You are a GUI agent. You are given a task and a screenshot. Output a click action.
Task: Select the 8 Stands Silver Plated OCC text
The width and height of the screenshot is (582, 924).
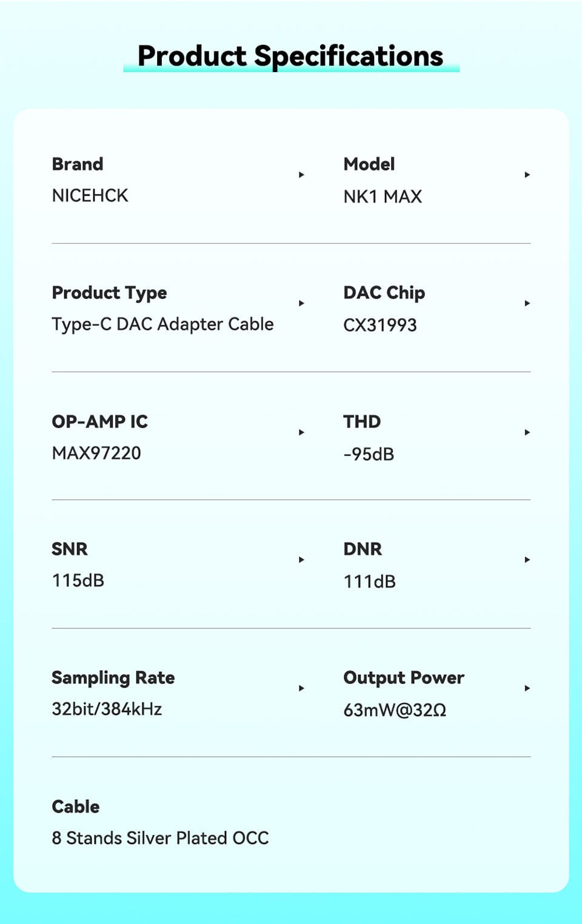click(x=160, y=838)
